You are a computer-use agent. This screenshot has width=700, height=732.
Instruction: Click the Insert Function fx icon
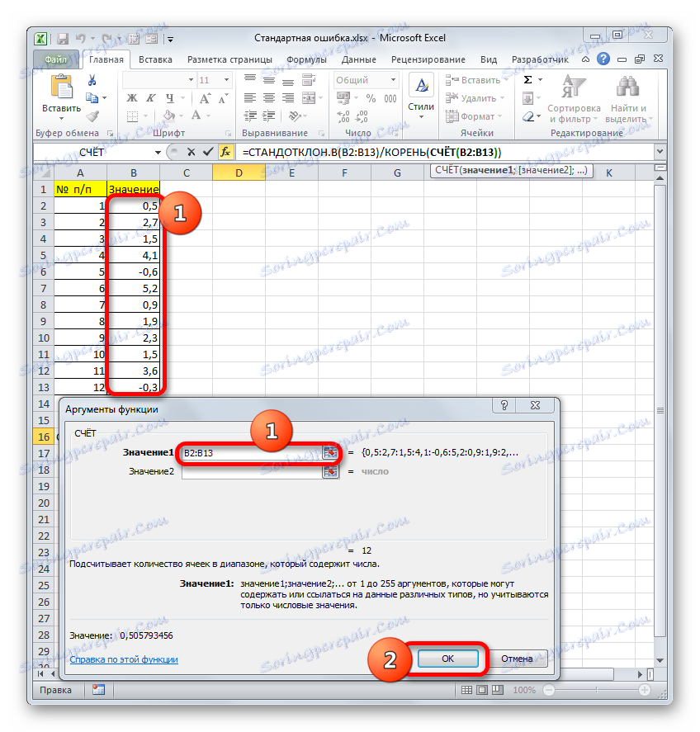point(226,150)
